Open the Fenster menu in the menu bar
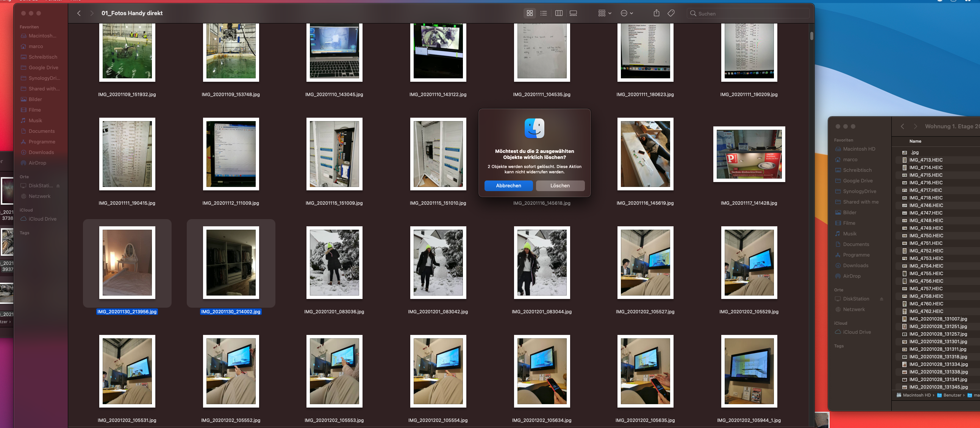 [x=54, y=1]
